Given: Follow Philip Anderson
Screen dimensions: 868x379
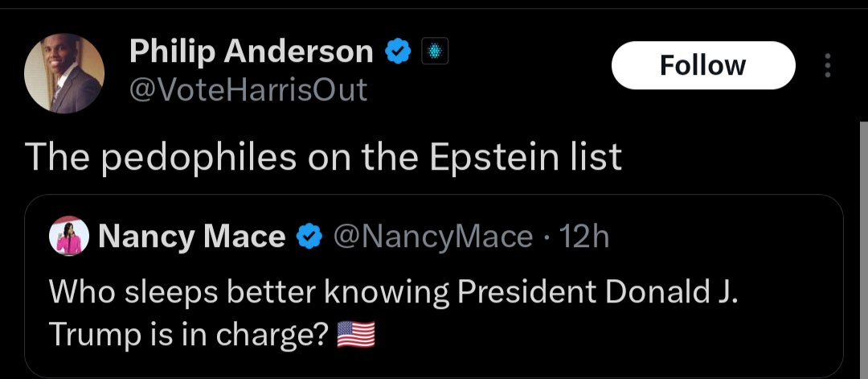Looking at the screenshot, I should (702, 65).
